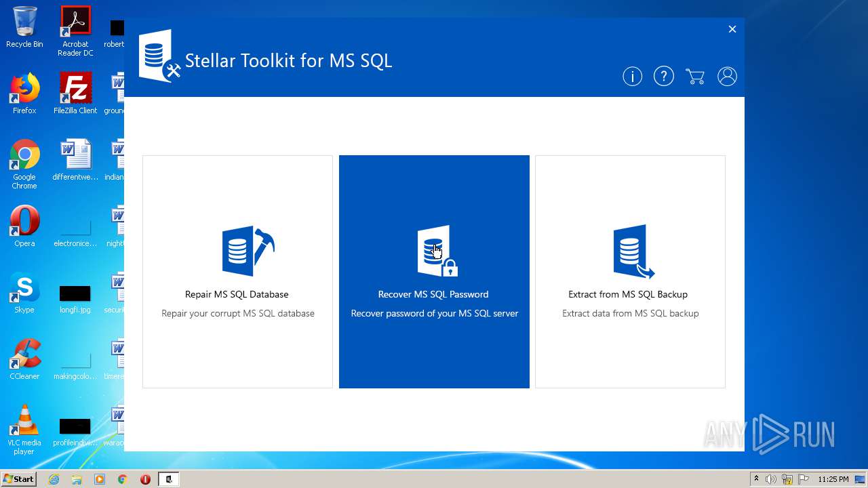
Task: Open the media player taskbar icon
Action: coord(100,479)
